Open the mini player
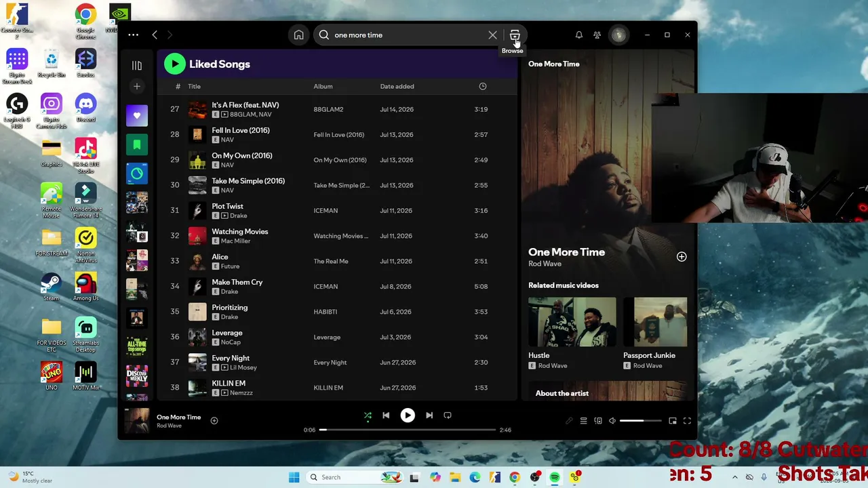Screen dimensions: 868x488 tap(673, 421)
